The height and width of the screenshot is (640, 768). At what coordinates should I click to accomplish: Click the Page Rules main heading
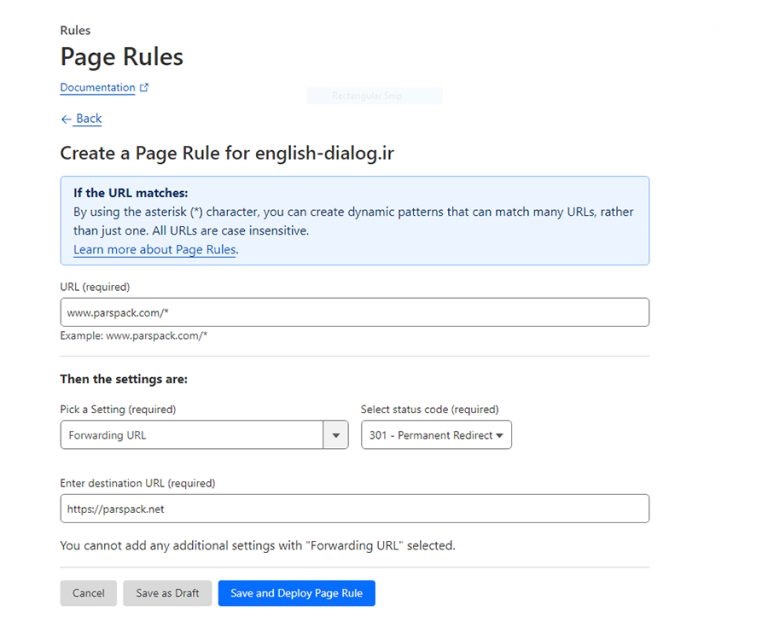121,57
